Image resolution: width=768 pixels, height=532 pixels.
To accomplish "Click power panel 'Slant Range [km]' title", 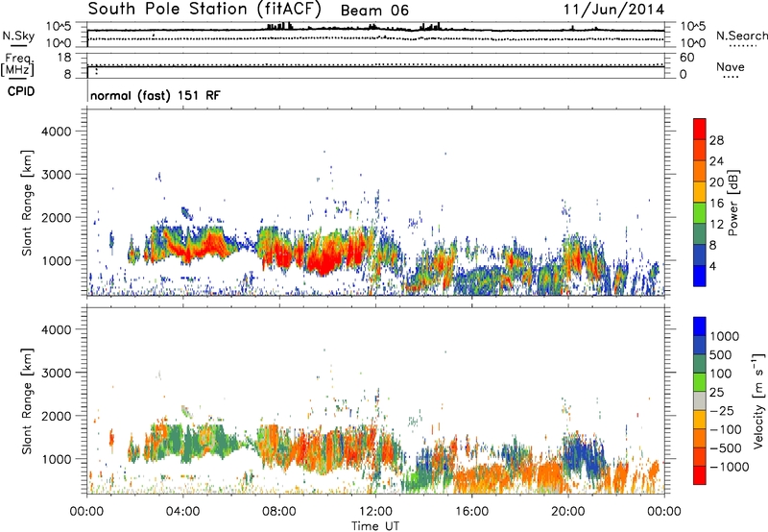I will tap(27, 203).
